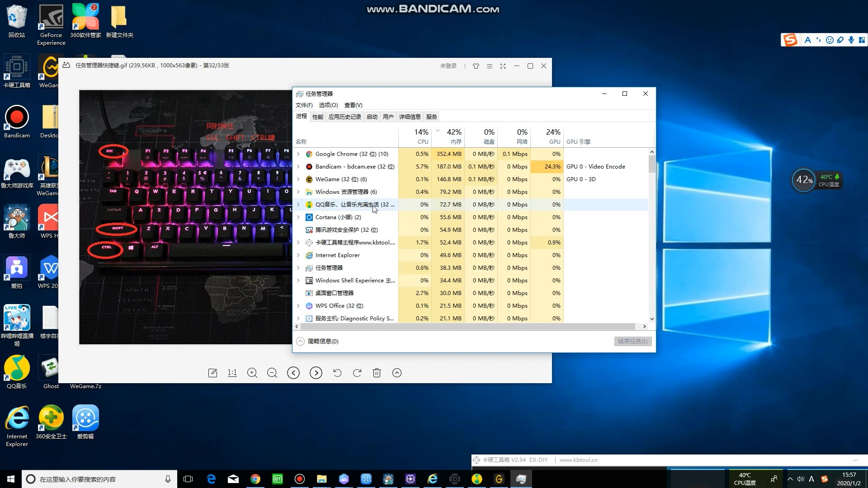The image size is (868, 488).
Task: Open 360安全卫士 desktop icon
Action: click(x=51, y=422)
